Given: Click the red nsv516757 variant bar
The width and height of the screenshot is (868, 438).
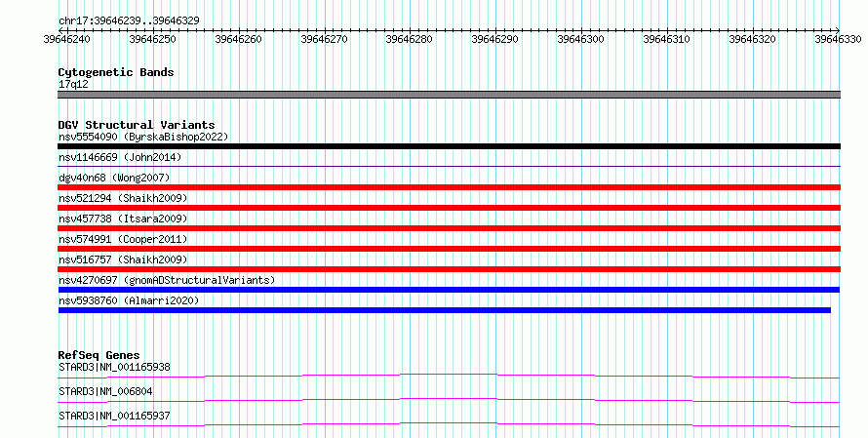Looking at the screenshot, I should [449, 269].
